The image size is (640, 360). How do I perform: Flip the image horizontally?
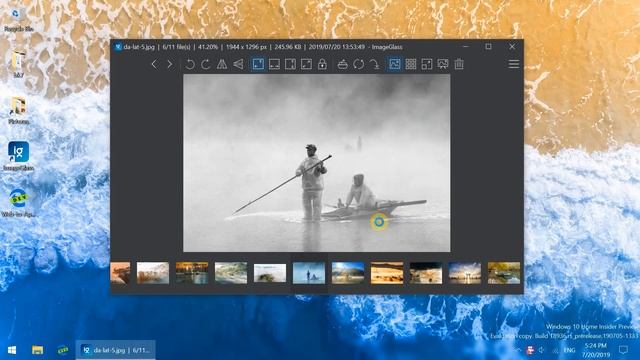(x=222, y=64)
